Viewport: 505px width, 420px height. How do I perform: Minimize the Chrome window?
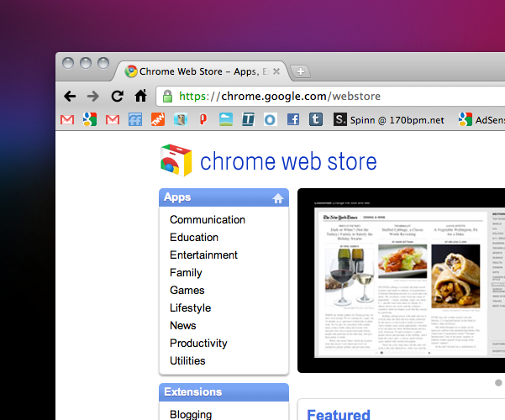point(86,63)
